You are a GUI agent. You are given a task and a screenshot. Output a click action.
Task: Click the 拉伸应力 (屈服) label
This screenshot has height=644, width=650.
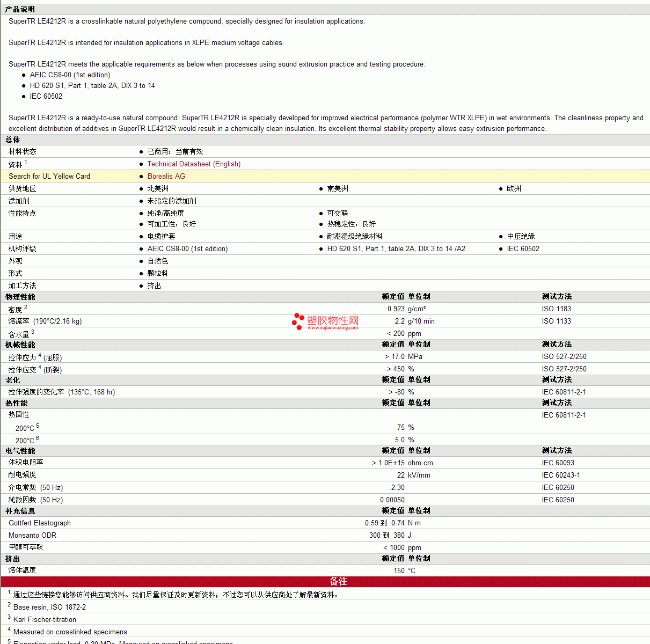[x=35, y=357]
